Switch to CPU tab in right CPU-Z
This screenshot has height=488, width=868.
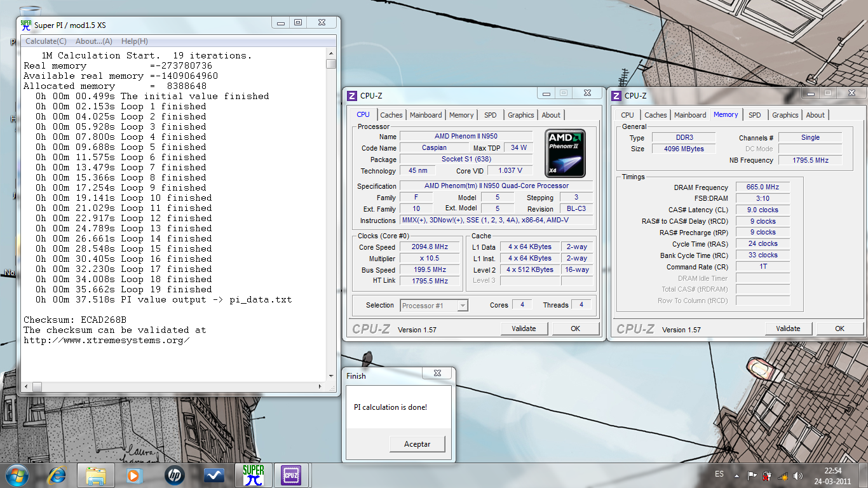coord(627,115)
